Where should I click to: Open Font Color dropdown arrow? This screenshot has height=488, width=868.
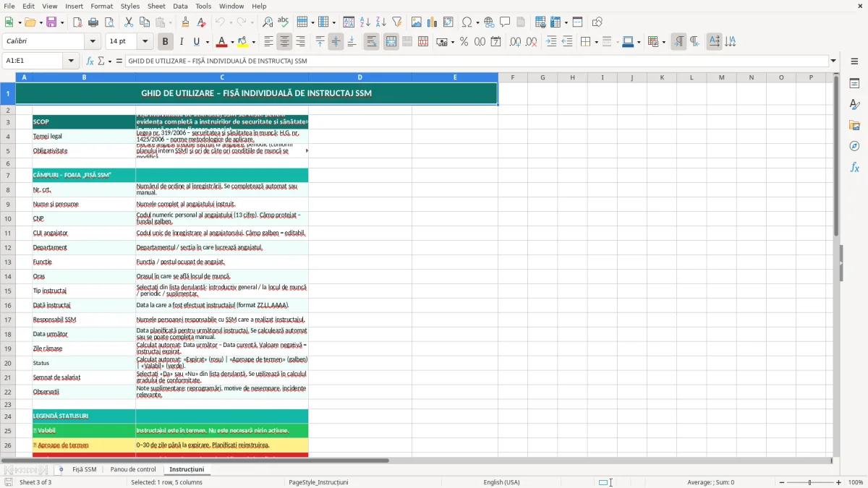(x=231, y=42)
